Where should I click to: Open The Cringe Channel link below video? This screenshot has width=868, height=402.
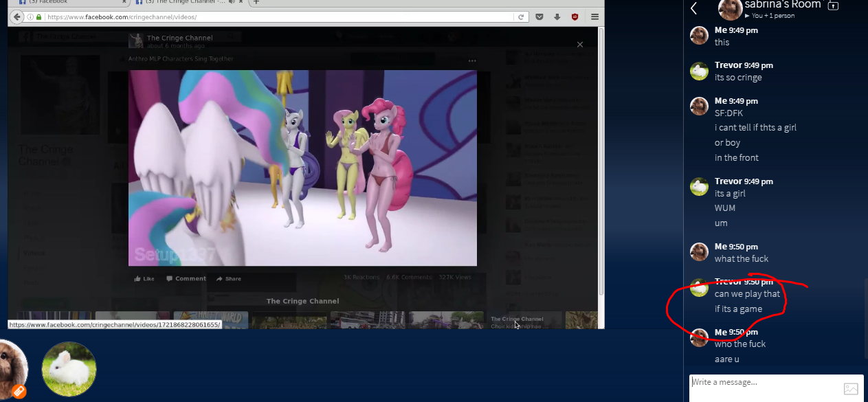[x=302, y=301]
